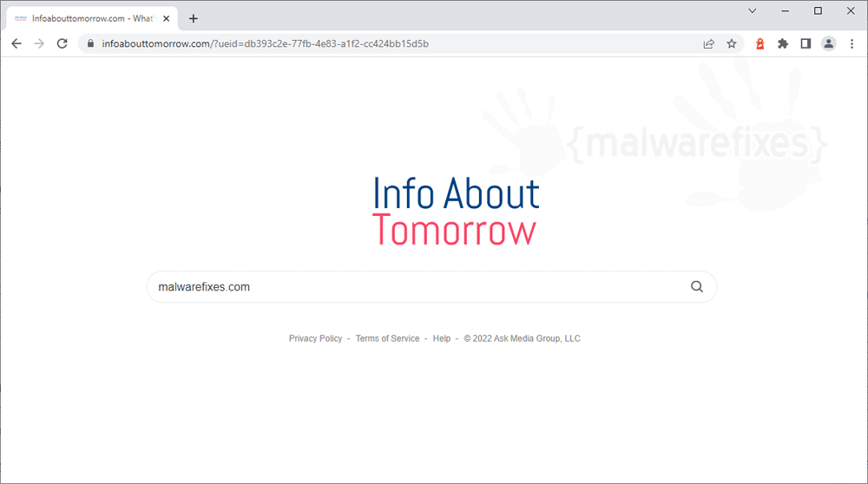Viewport: 868px width, 484px height.
Task: Bookmark this tab with the star
Action: (732, 43)
